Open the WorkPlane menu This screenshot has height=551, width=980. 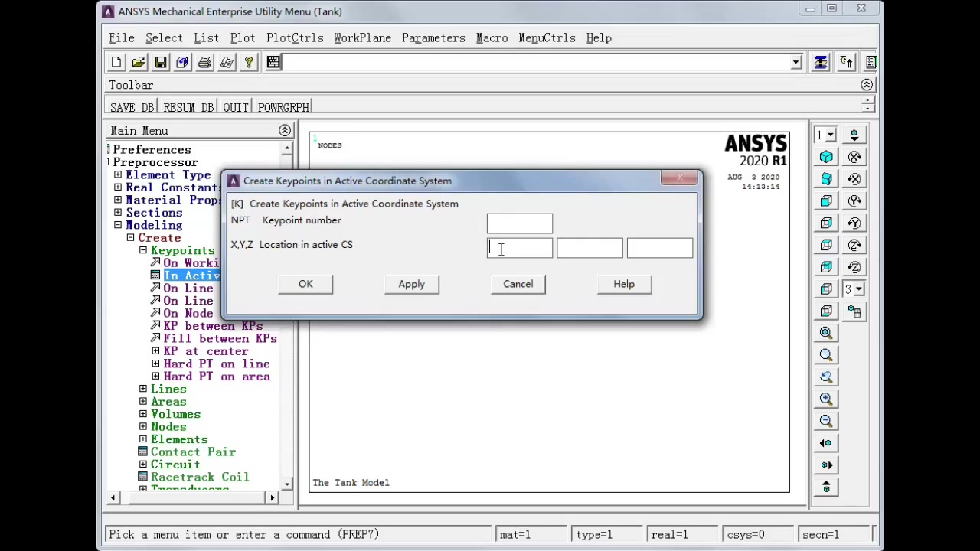(362, 38)
